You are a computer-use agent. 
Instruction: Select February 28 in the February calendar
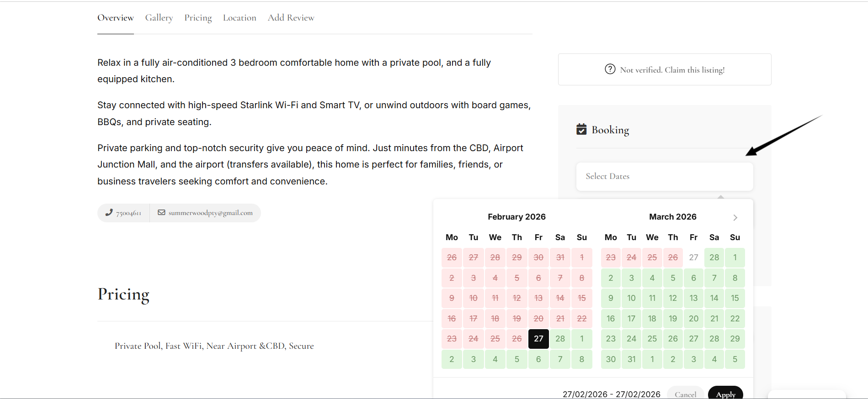click(x=560, y=339)
